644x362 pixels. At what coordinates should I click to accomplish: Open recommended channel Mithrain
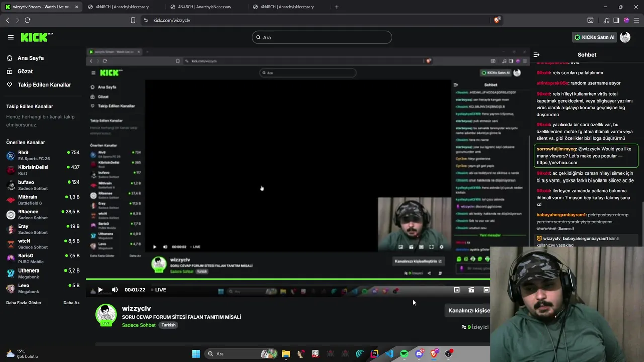[x=43, y=200]
